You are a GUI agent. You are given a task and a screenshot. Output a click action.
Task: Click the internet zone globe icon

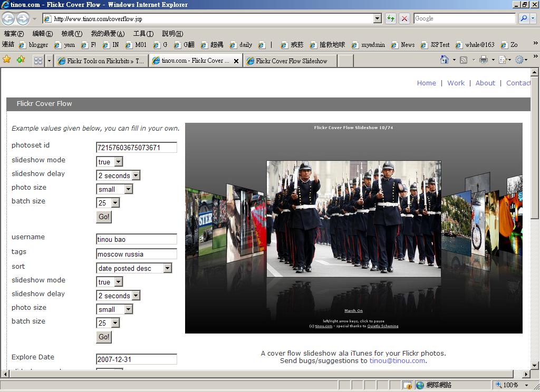coord(420,385)
